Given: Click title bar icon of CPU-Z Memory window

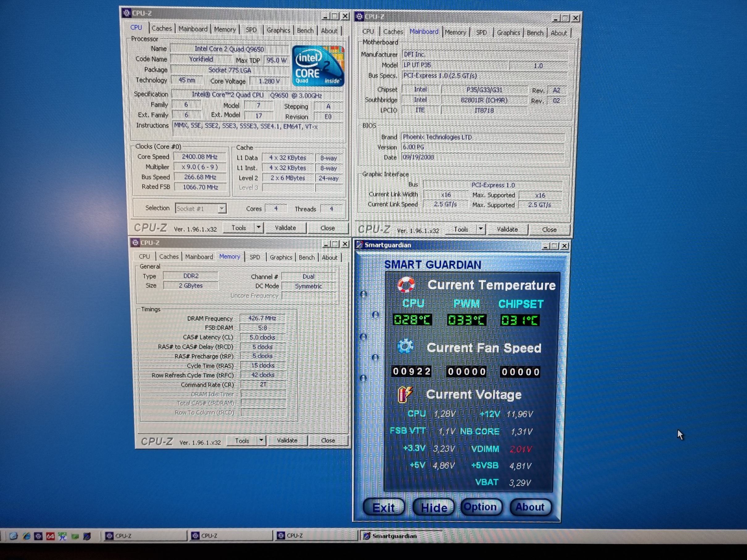Looking at the screenshot, I should pos(135,242).
